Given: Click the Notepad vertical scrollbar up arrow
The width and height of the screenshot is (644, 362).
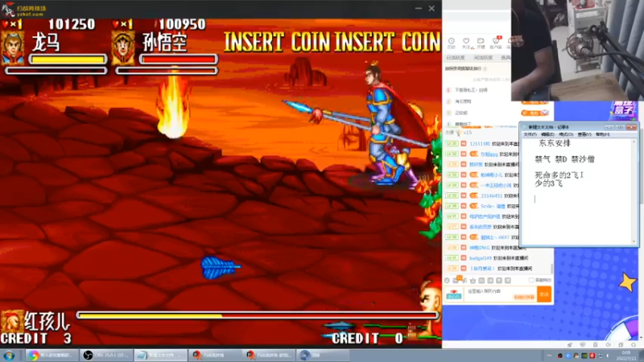Looking at the screenshot, I should [635, 142].
